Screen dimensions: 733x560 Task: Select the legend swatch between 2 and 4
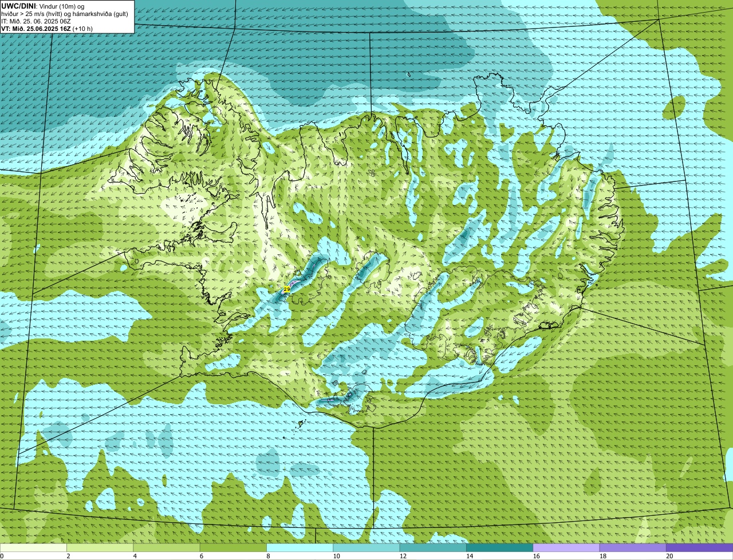click(x=100, y=548)
